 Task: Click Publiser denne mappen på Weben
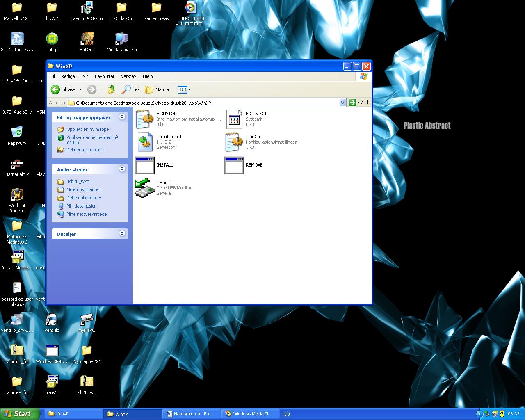[x=92, y=140]
